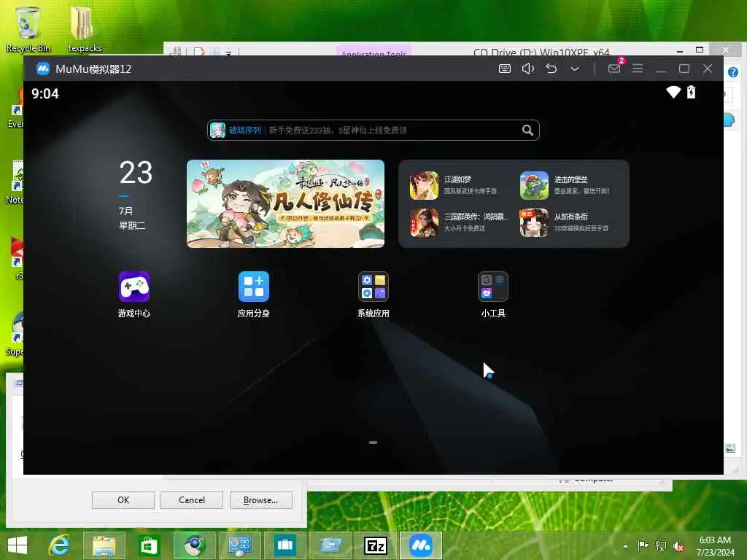
Task: Click the volume speaker icon in MuMu title bar
Action: [x=528, y=69]
